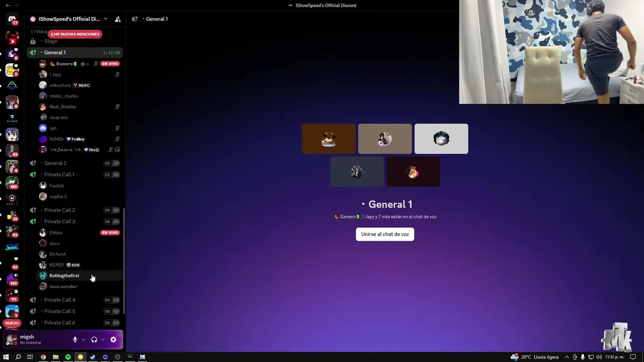Screen dimensions: 644x362
Task: Open Spotify from the taskbar
Action: pos(68,357)
